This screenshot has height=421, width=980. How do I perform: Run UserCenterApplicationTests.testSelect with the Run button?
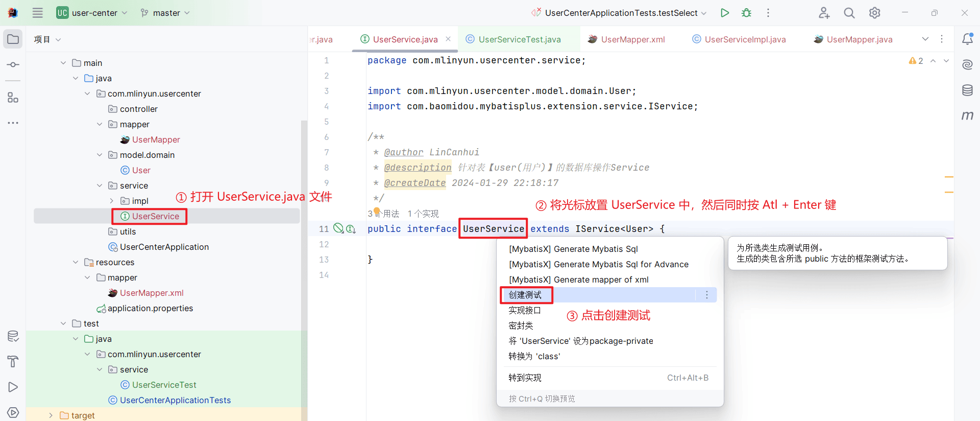pos(725,13)
